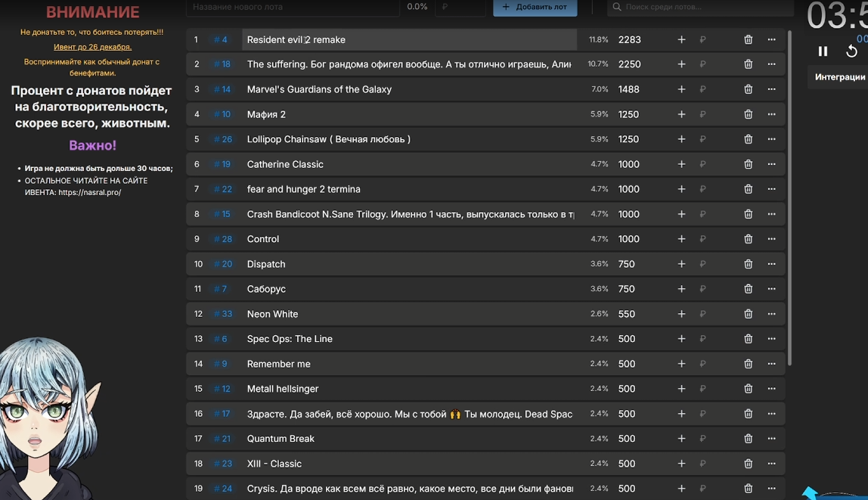
Task: Click the ruble field of Quantum Break lot
Action: point(702,439)
